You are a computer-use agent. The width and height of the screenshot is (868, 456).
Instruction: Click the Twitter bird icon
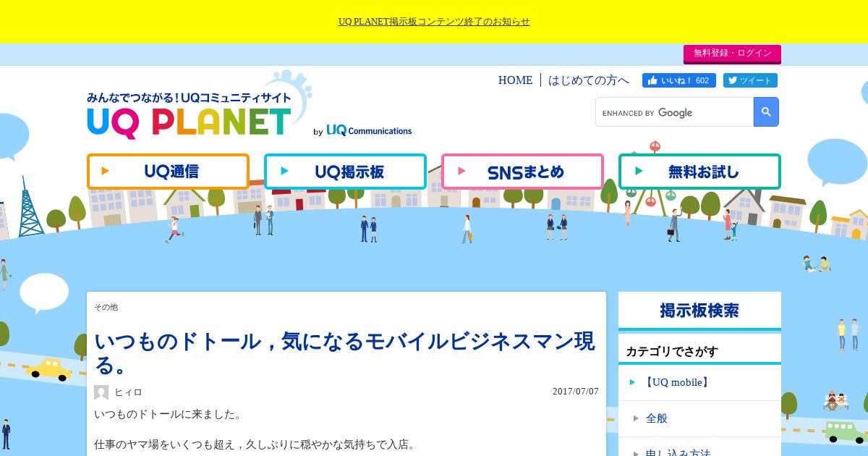click(x=732, y=80)
